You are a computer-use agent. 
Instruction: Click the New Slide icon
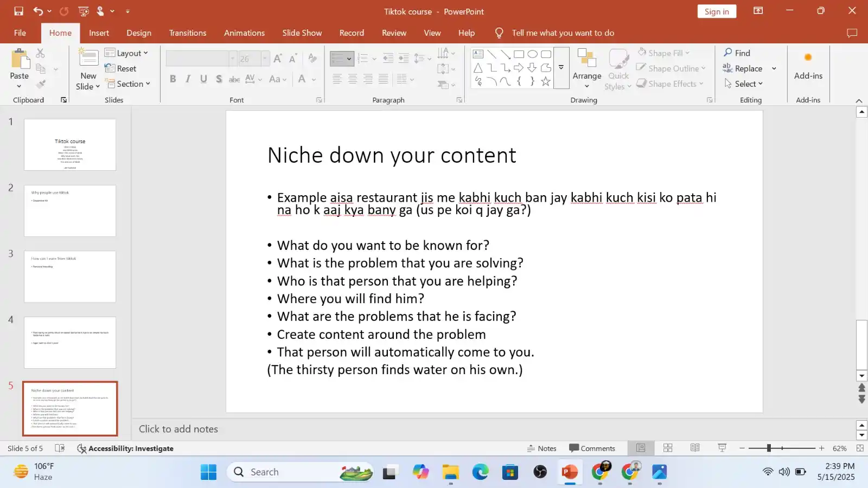(88, 57)
